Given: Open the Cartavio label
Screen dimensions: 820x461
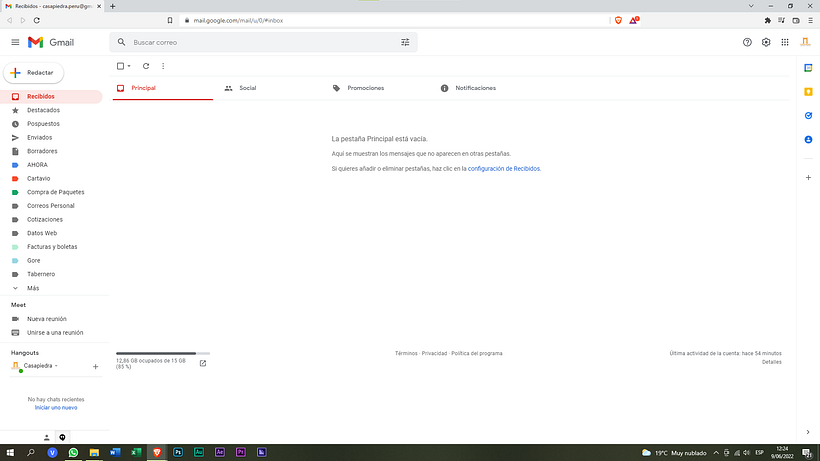Looking at the screenshot, I should 51,178.
